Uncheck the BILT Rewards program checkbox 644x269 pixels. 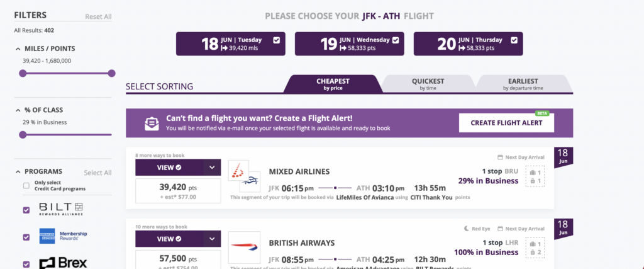point(26,210)
